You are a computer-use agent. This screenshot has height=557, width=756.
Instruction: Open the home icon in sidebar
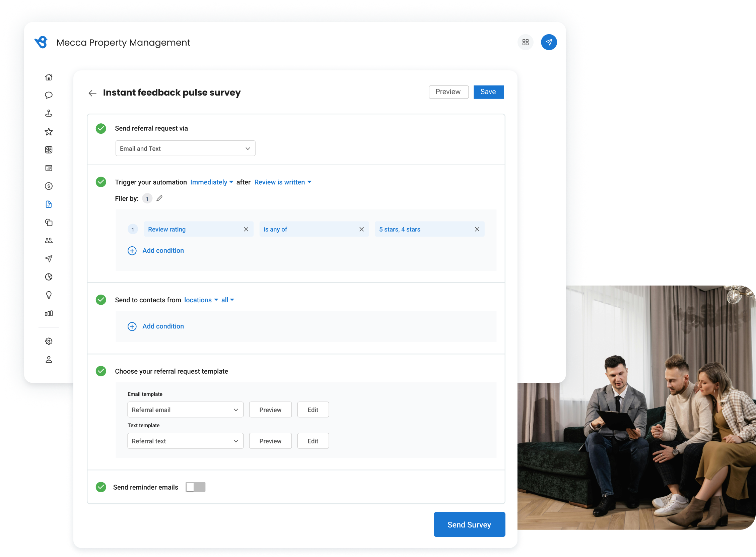[49, 77]
